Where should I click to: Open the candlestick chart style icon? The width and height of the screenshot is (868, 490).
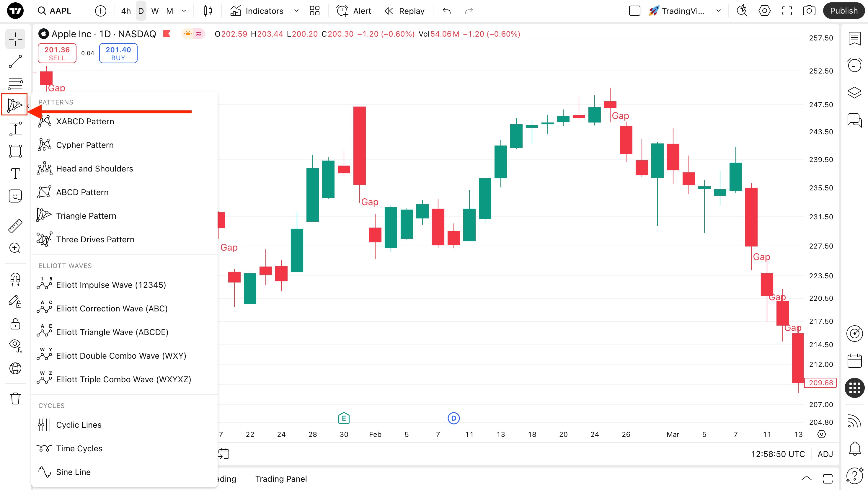[x=208, y=11]
